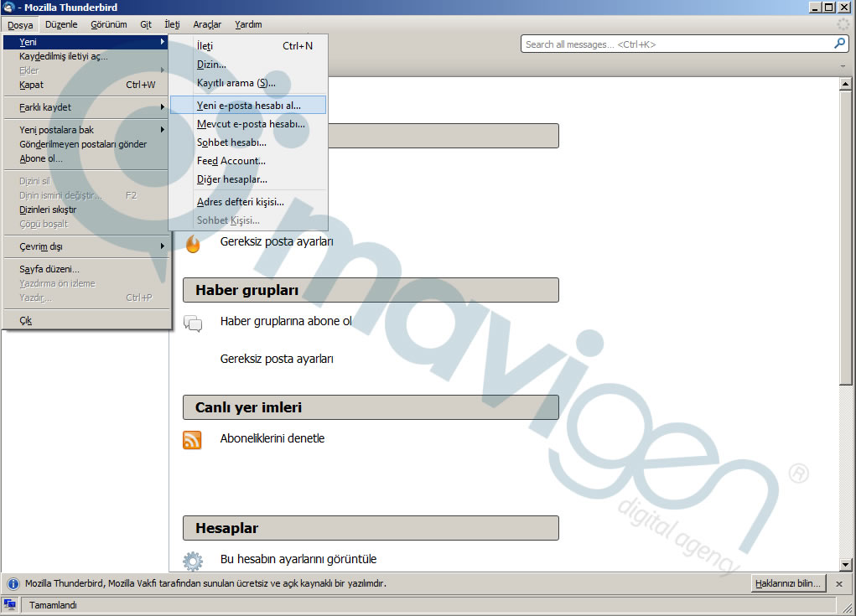The height and width of the screenshot is (616, 856).
Task: Select Diğer hesaplar...
Action: tap(248, 179)
